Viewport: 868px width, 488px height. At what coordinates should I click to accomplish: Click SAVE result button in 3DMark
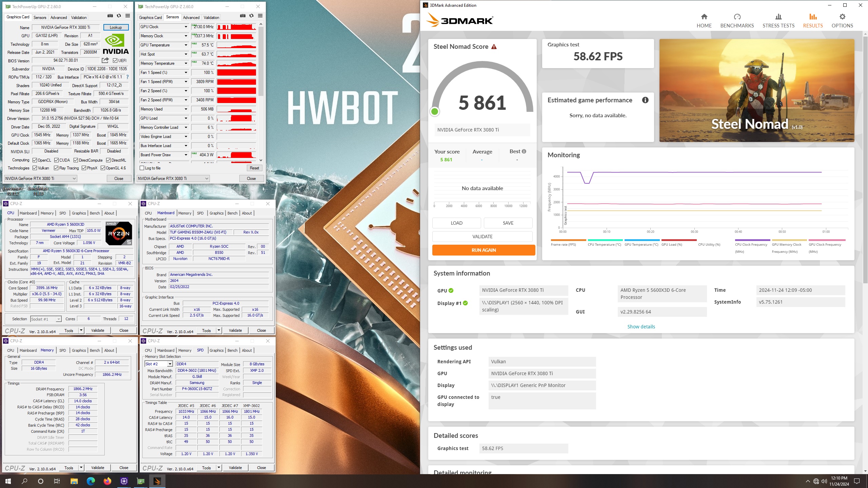coord(508,223)
